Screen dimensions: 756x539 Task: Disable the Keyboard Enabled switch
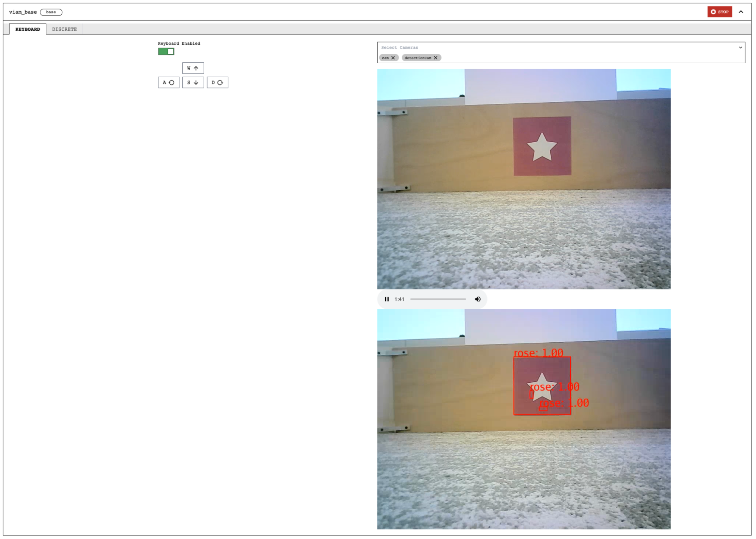[166, 51]
